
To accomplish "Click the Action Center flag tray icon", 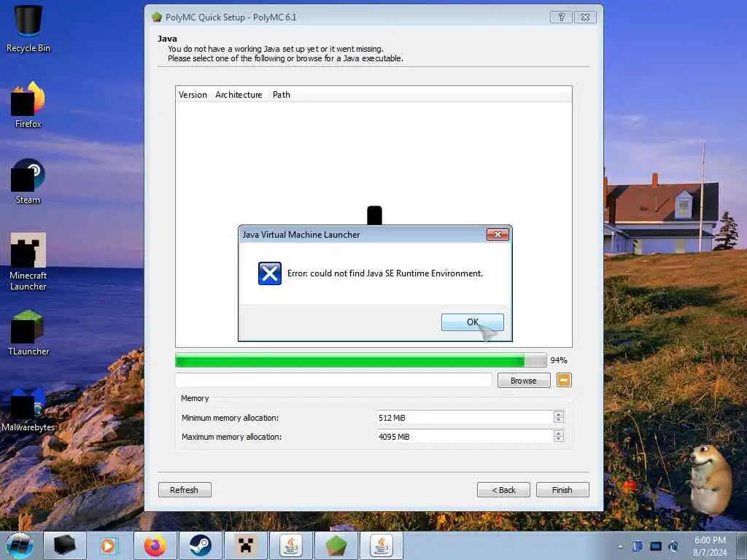I will coord(638,546).
